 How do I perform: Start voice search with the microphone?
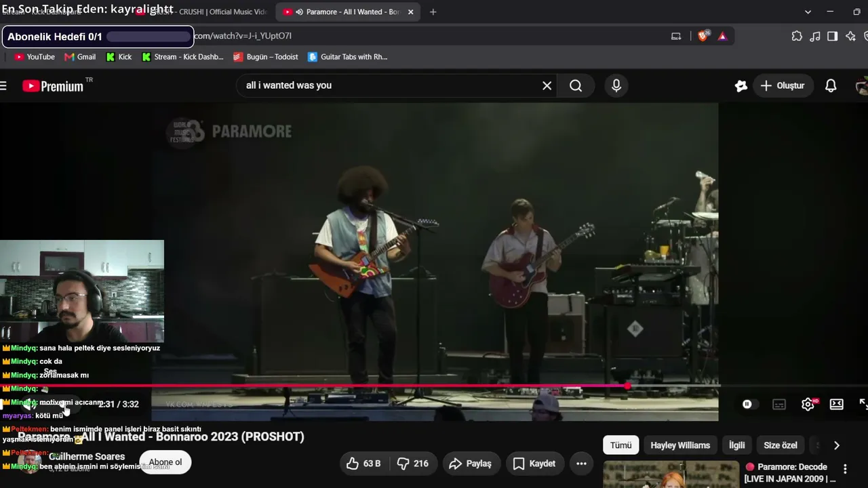point(616,85)
